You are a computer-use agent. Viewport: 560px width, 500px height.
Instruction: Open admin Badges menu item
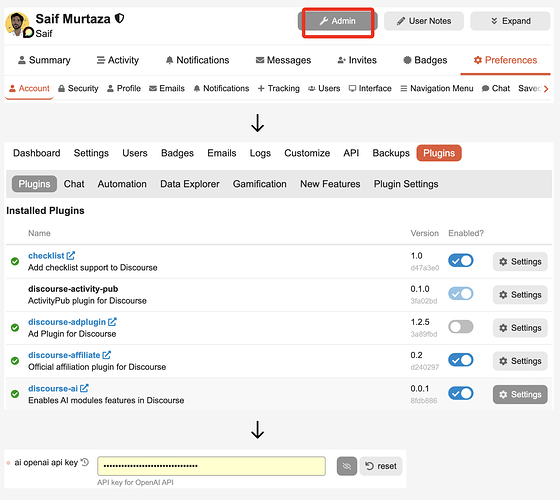point(177,153)
